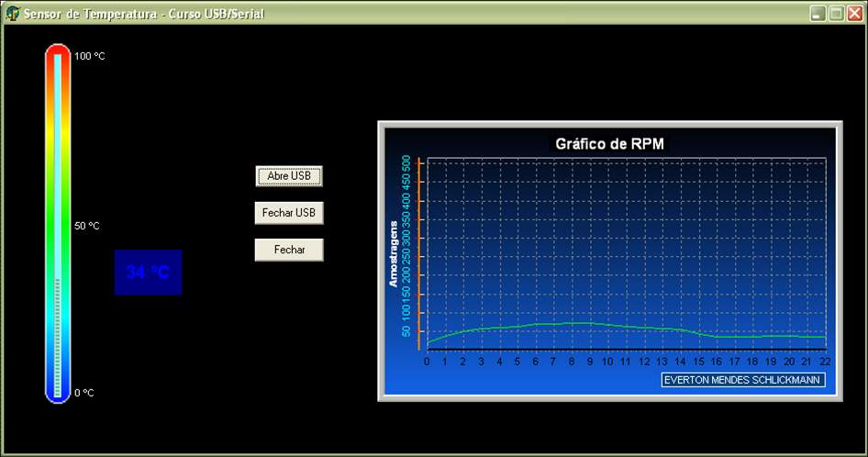868x457 pixels.
Task: Click the Abre USB button
Action: (x=289, y=176)
